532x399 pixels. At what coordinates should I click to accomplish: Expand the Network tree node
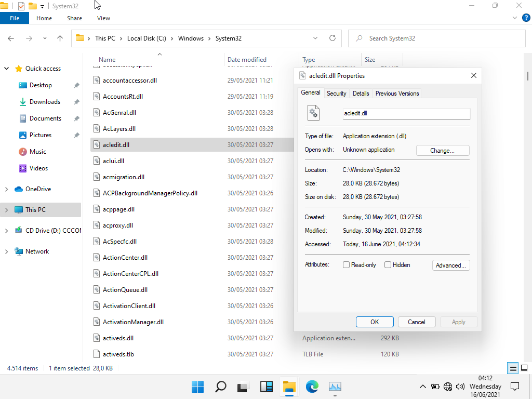point(6,251)
